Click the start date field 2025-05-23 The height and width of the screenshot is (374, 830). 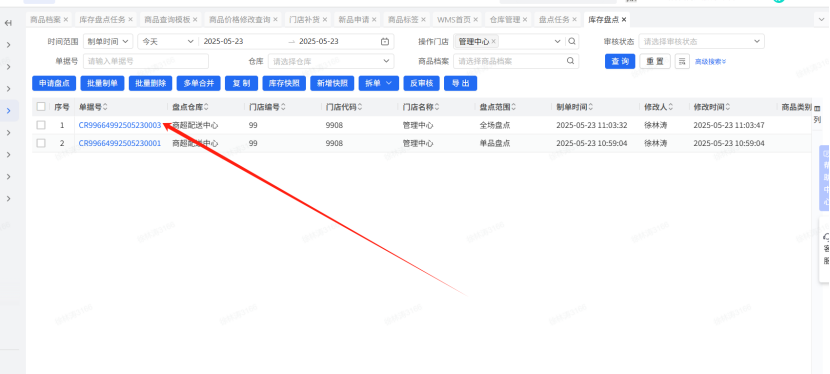pyautogui.click(x=223, y=41)
